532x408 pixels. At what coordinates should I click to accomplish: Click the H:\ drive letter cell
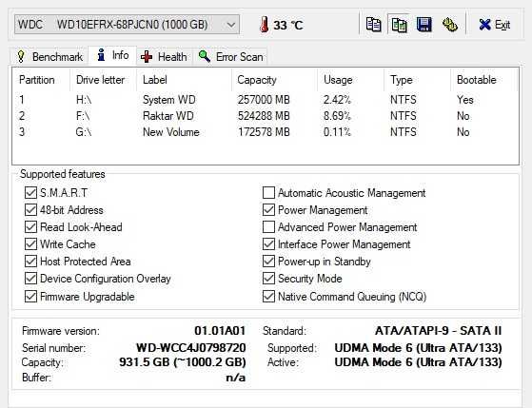pos(84,100)
